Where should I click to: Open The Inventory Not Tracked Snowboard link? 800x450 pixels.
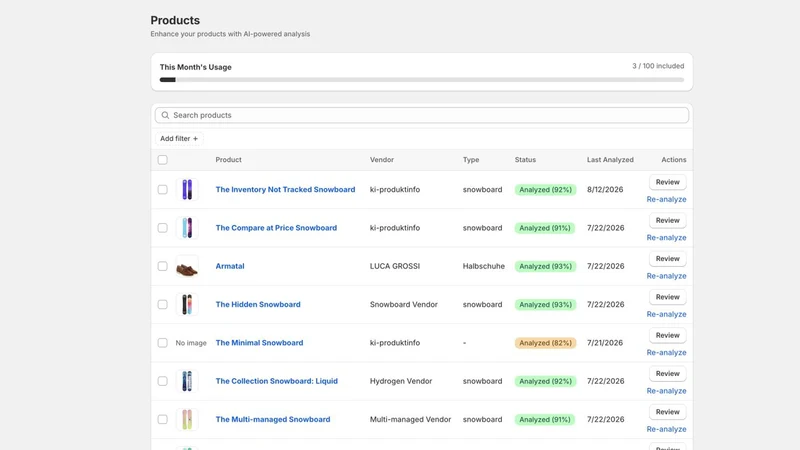click(x=285, y=189)
